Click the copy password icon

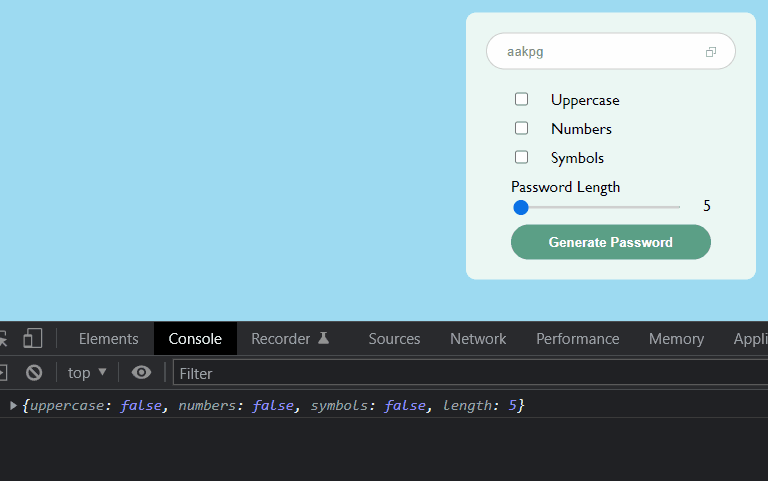pos(711,52)
